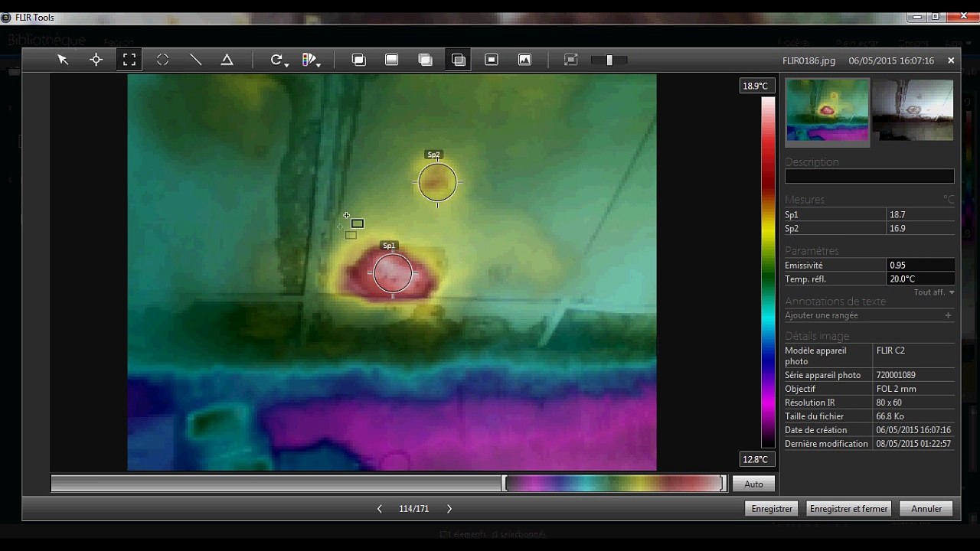980x551 pixels.
Task: Go to next image arrow
Action: click(x=449, y=509)
